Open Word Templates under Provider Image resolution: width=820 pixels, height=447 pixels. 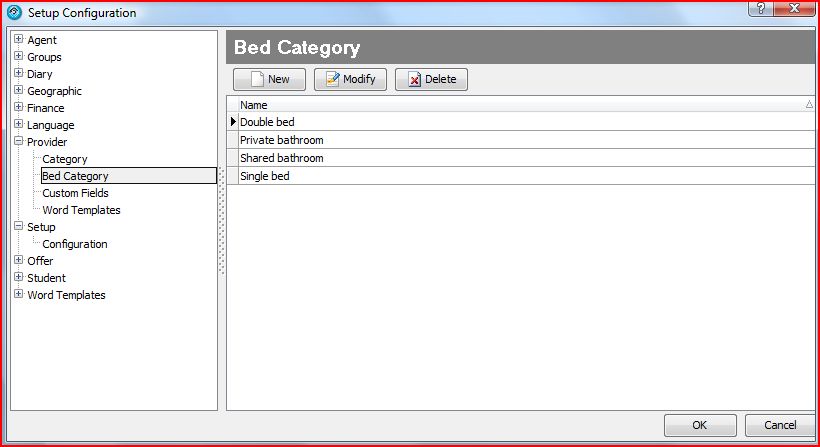[x=81, y=210]
